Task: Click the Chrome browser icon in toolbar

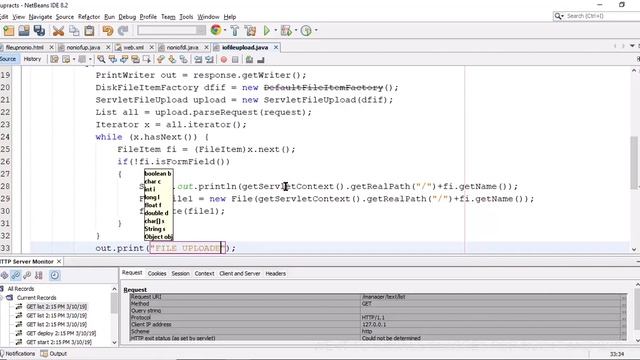Action: pos(216,30)
